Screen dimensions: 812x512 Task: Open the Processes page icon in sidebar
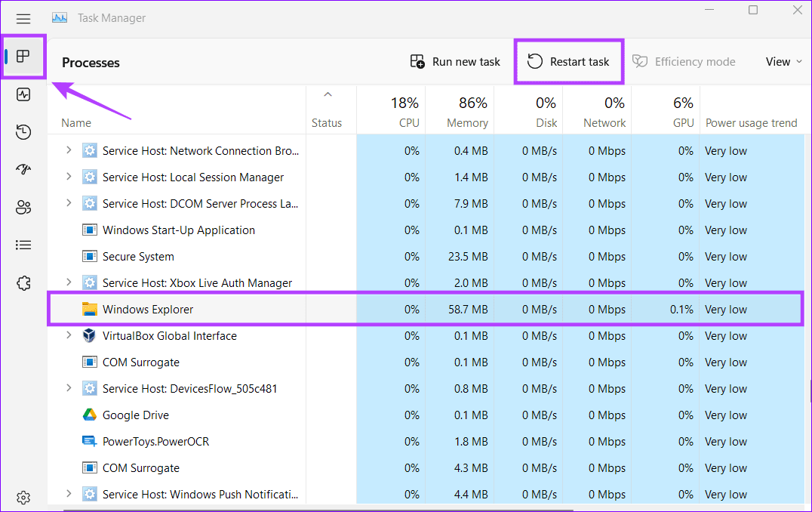[x=23, y=56]
